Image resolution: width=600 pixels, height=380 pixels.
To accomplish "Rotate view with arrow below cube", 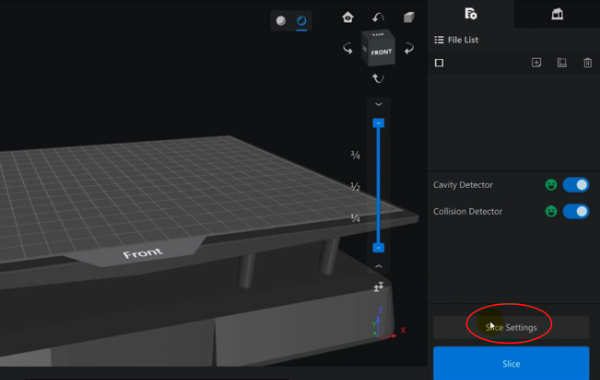I will 378,78.
